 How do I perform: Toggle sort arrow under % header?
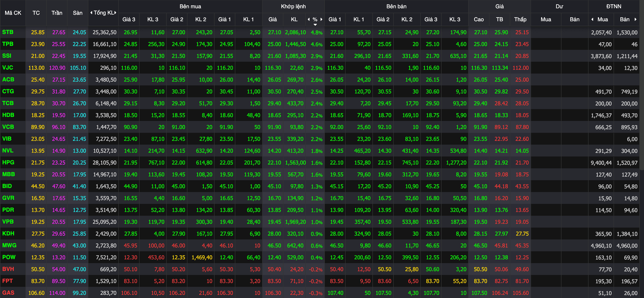pos(315,25)
